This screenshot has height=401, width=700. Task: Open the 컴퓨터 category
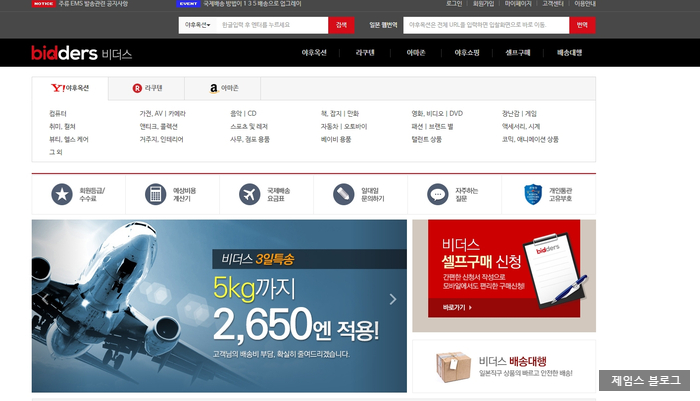(58, 114)
